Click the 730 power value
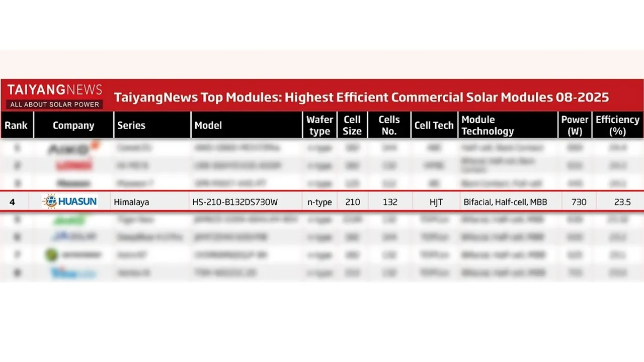644x362 pixels. pos(579,202)
